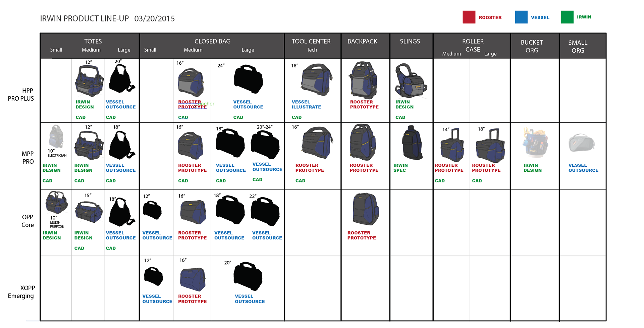This screenshot has height=328, width=644.
Task: Click the 'Tech' subheader under Tool Center
Action: pos(312,50)
